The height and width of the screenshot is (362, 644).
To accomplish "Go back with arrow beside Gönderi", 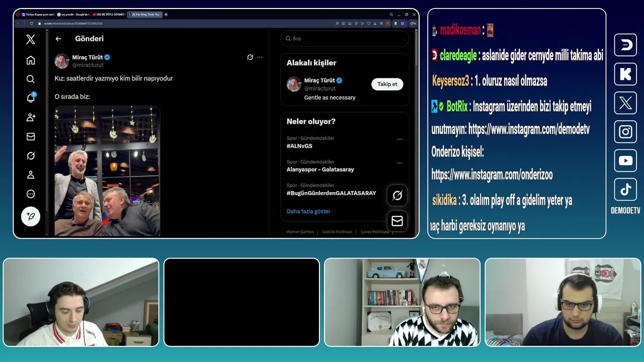I will click(x=58, y=39).
